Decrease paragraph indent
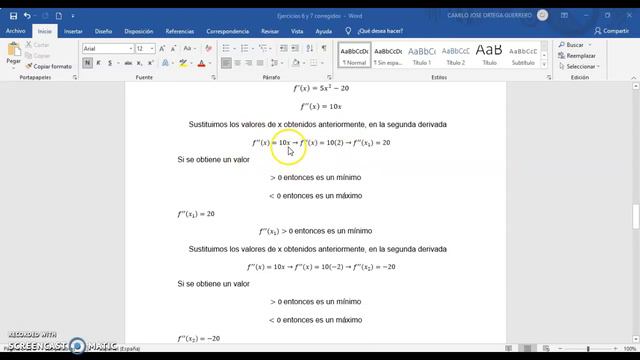 283,49
